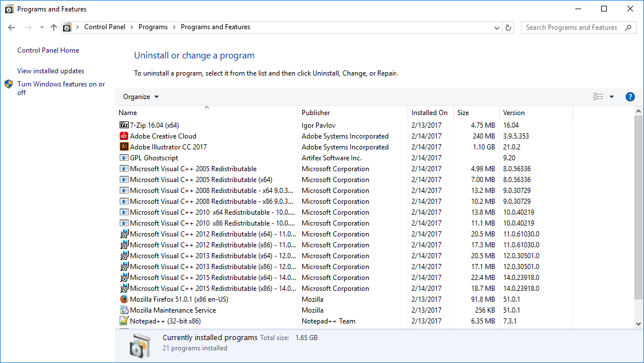The image size is (644, 363).
Task: Select the Mozilla Firefox icon in list
Action: pos(124,299)
